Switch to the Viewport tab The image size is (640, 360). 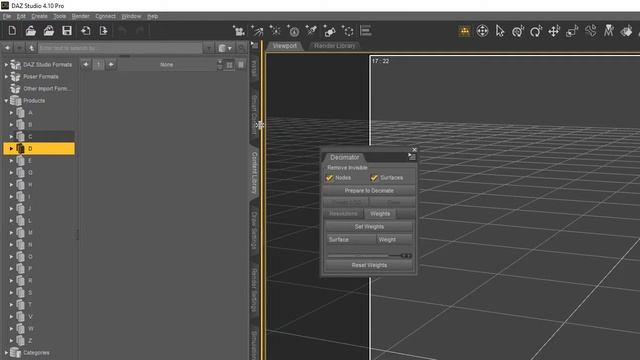285,46
